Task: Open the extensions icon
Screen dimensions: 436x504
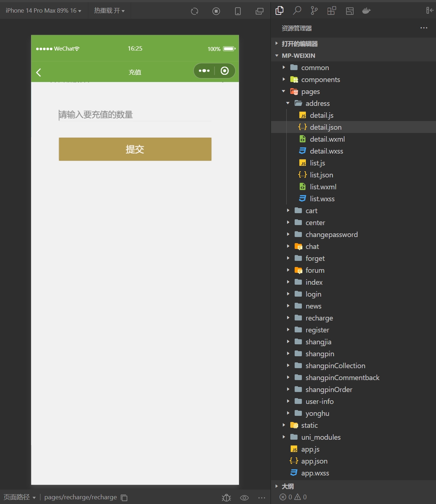Action: pos(332,11)
